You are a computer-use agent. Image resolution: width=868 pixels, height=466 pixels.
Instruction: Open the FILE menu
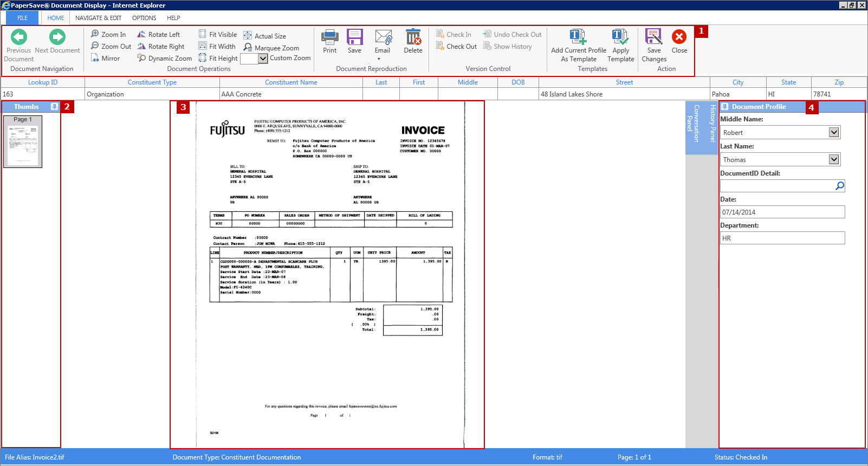click(x=22, y=18)
